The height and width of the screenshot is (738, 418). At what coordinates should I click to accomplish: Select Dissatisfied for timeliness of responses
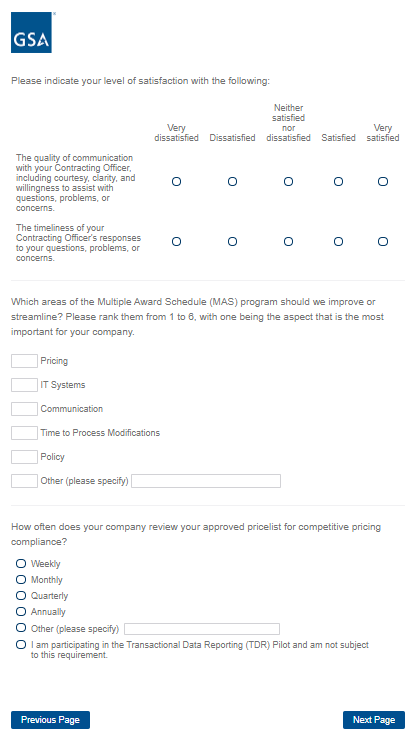point(233,241)
